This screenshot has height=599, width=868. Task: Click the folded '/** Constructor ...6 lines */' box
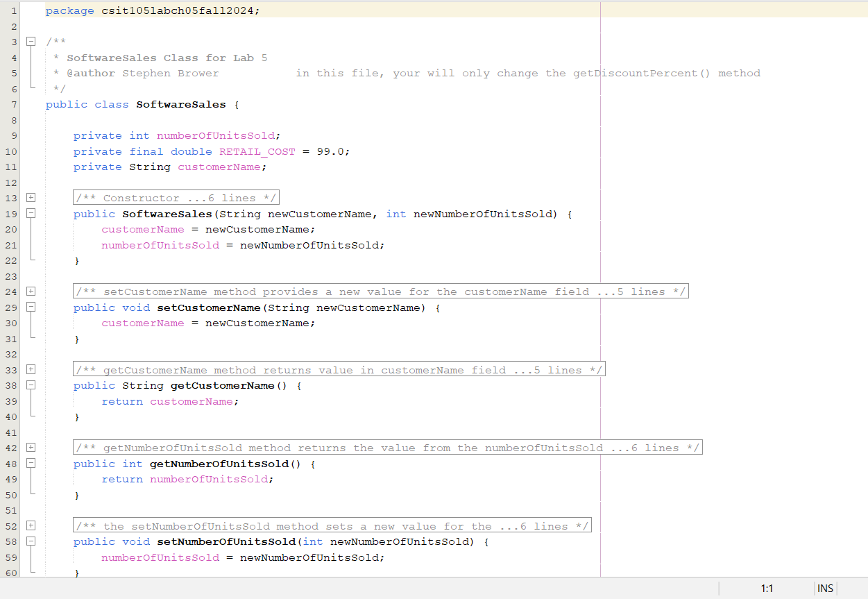pyautogui.click(x=176, y=198)
